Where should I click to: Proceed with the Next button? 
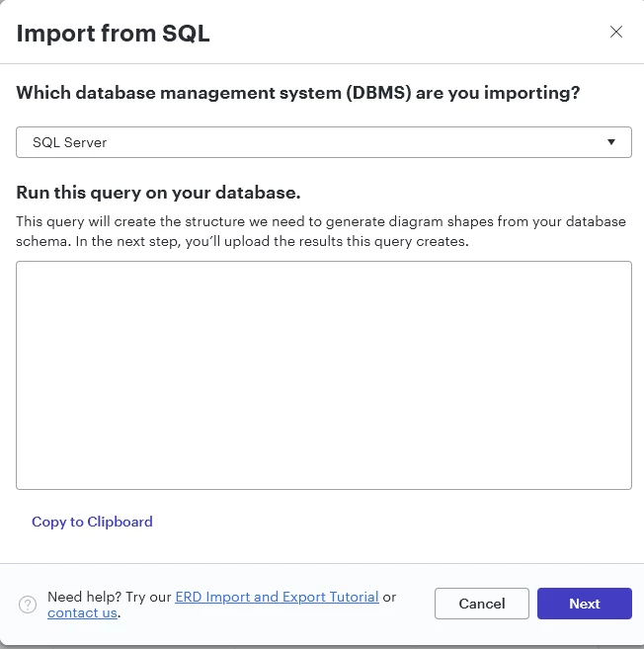[x=585, y=604]
